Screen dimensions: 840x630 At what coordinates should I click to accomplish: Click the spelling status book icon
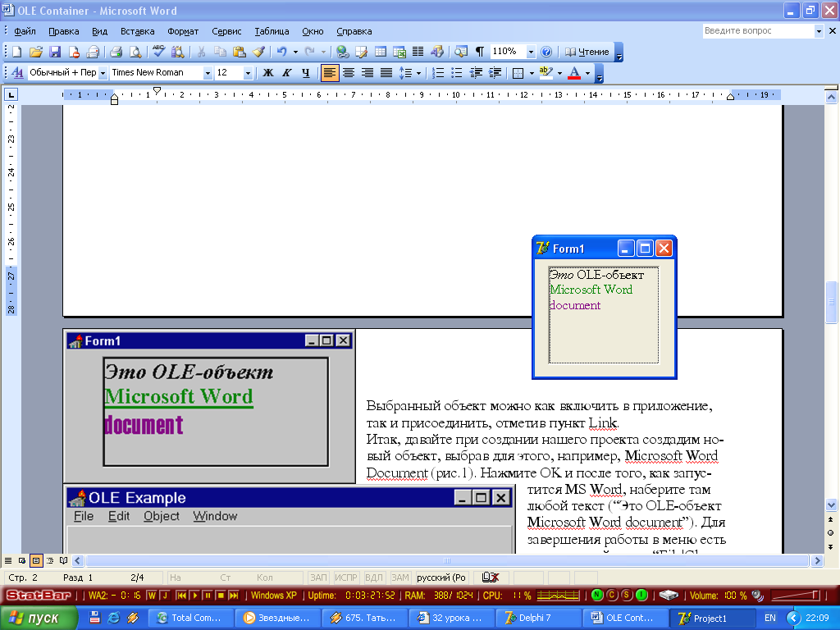[x=490, y=577]
